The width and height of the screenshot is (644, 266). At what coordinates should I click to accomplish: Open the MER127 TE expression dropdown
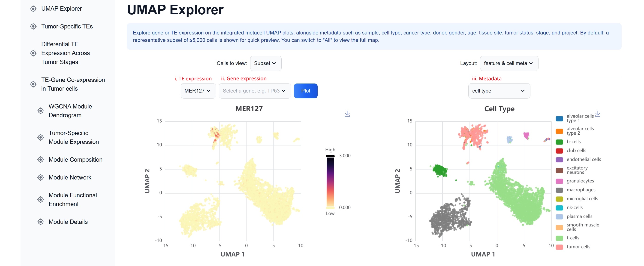[x=198, y=91]
